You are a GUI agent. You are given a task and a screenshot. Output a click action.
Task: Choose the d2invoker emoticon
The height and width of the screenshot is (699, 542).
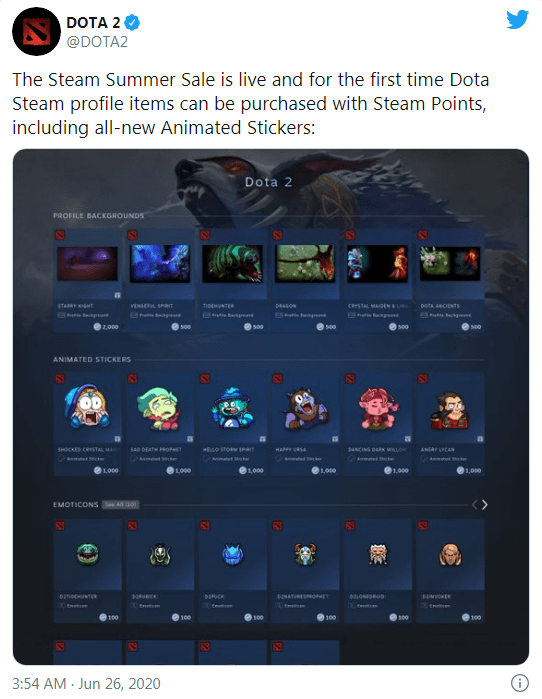click(x=450, y=571)
